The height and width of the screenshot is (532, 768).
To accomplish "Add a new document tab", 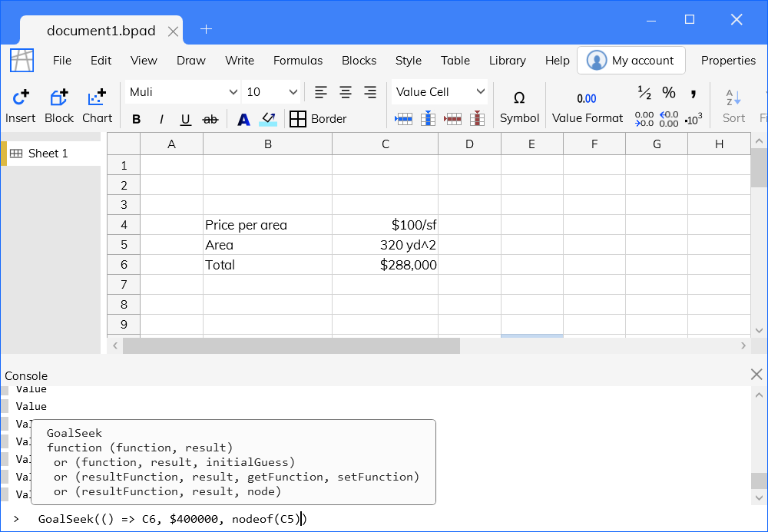I will (x=206, y=29).
